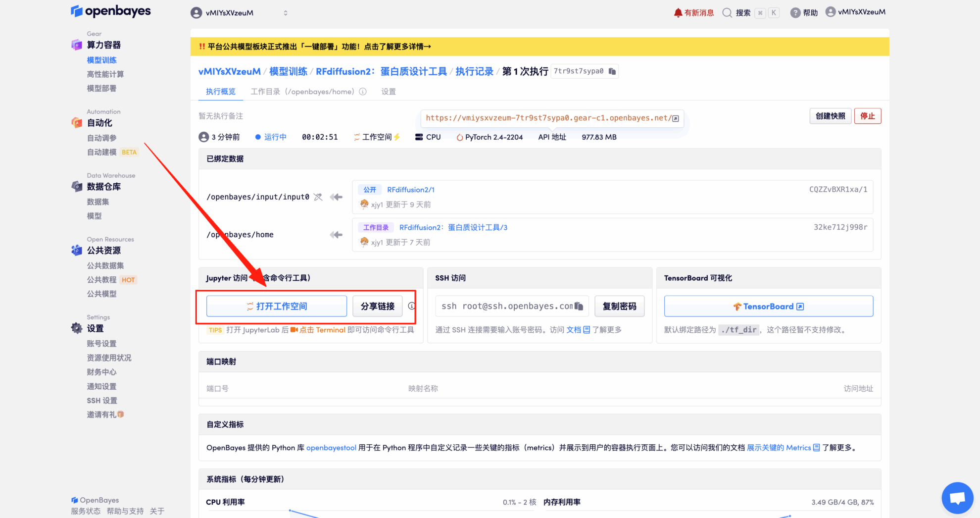The height and width of the screenshot is (518, 980).
Task: Go to 自动建模 BETA in sidebar
Action: coord(112,152)
